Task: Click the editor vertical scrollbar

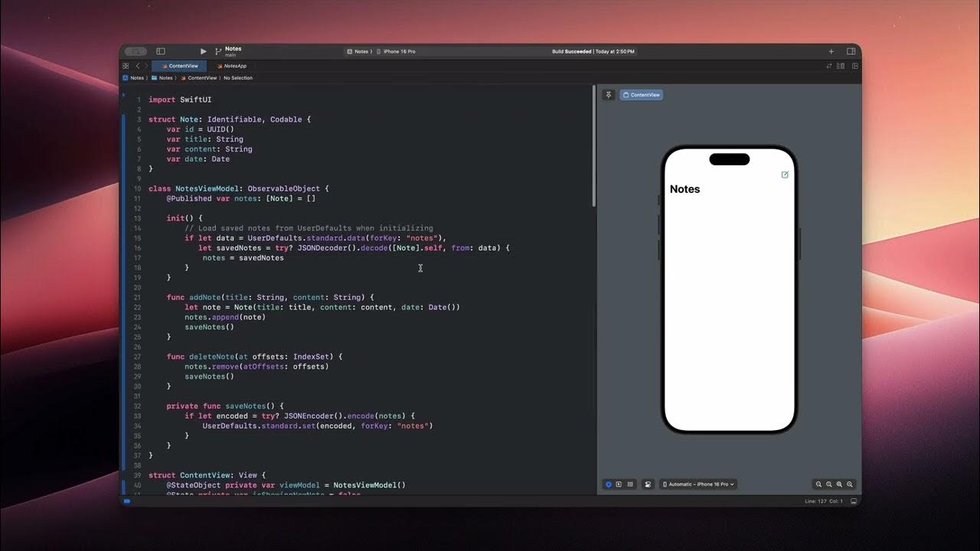Action: pyautogui.click(x=593, y=145)
